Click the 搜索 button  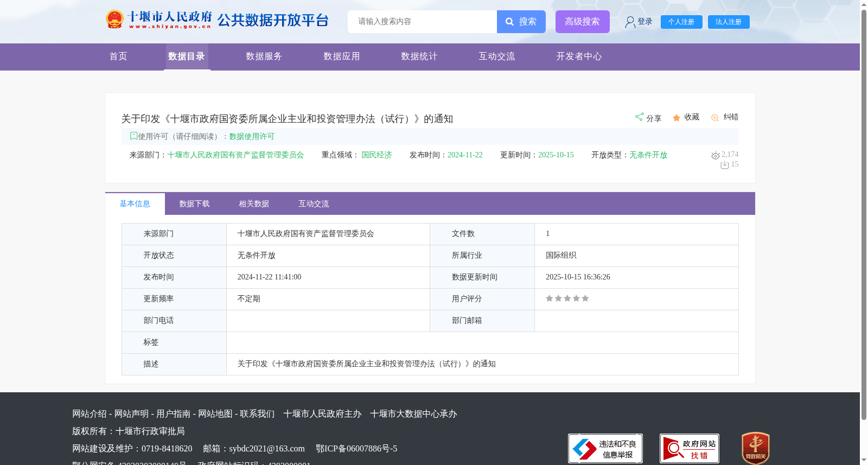point(521,22)
